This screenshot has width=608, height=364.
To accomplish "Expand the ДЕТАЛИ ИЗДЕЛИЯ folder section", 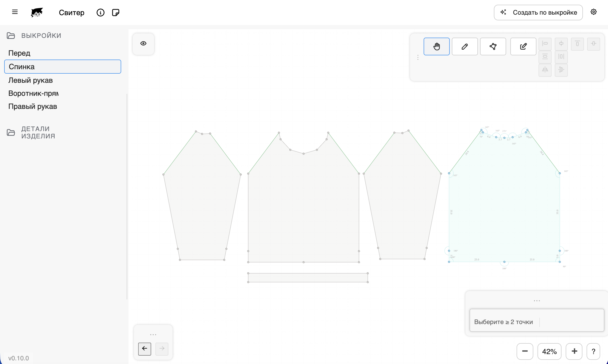I will pyautogui.click(x=11, y=132).
